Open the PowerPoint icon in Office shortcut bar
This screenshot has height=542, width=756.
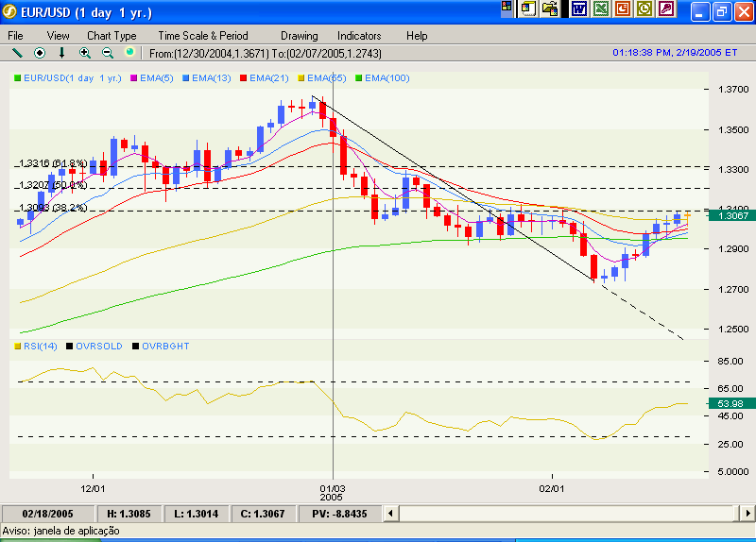(x=623, y=8)
